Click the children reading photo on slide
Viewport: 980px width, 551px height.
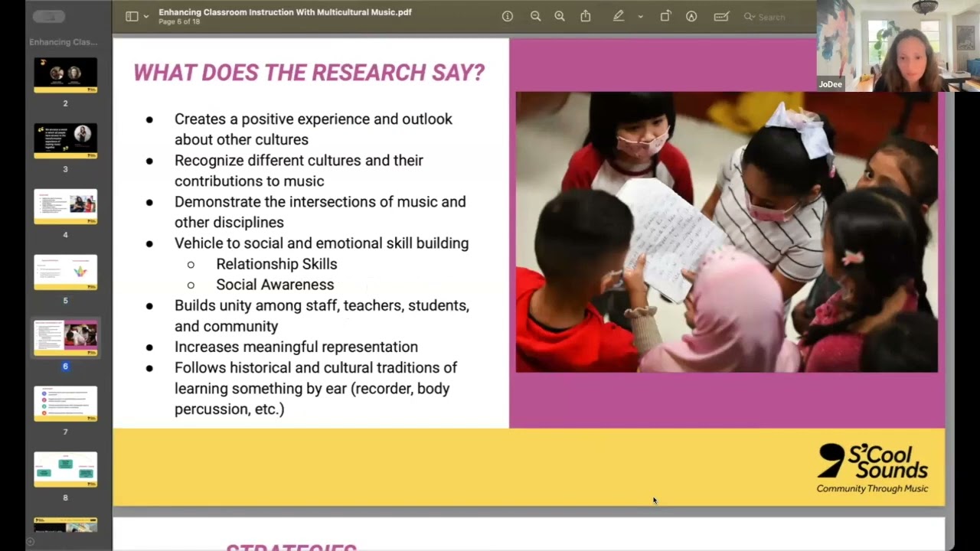point(727,232)
